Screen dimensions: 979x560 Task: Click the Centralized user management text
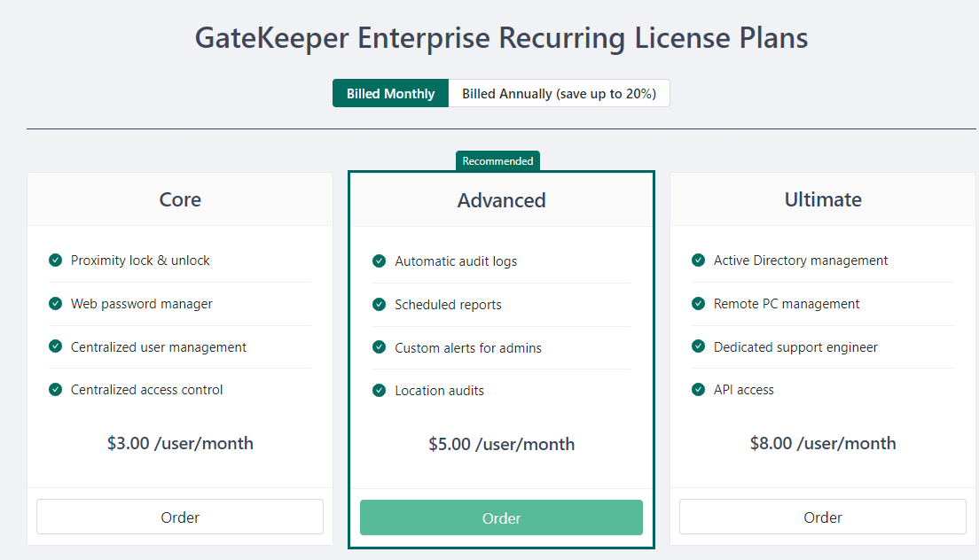tap(159, 346)
